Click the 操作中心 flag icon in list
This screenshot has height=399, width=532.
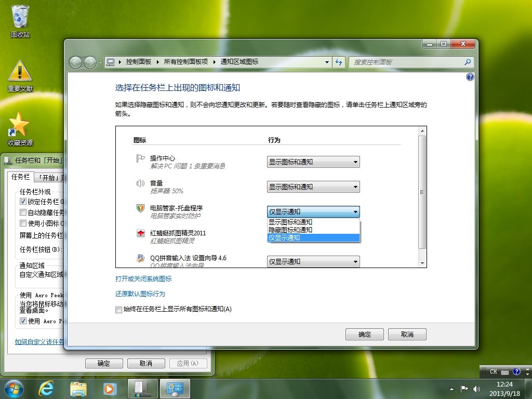pyautogui.click(x=140, y=158)
